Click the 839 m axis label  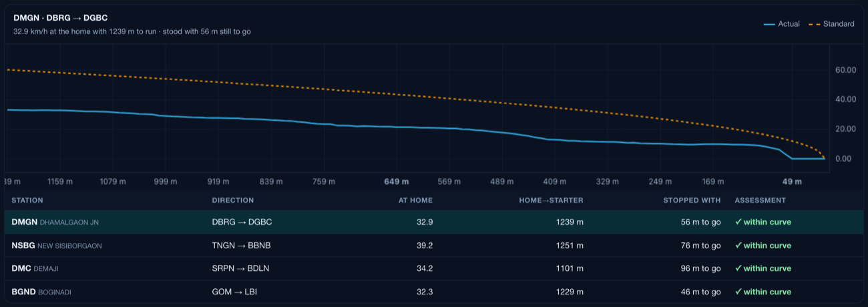tap(271, 182)
